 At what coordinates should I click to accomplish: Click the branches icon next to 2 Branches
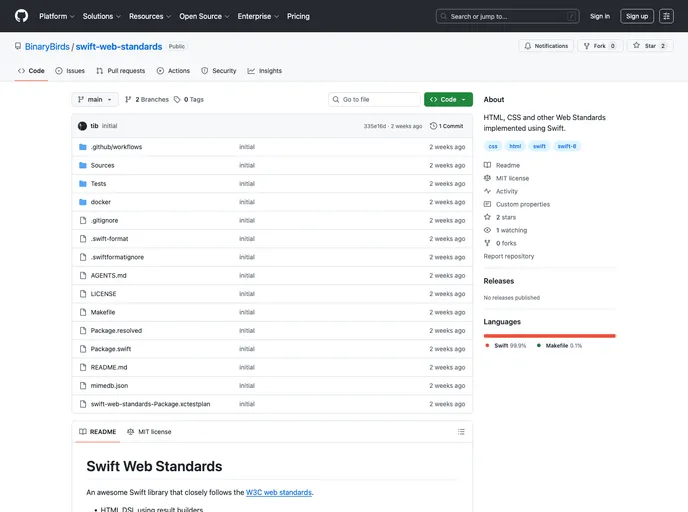coord(128,100)
